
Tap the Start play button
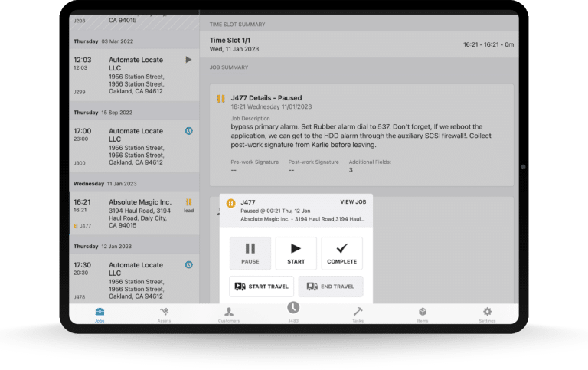point(296,253)
